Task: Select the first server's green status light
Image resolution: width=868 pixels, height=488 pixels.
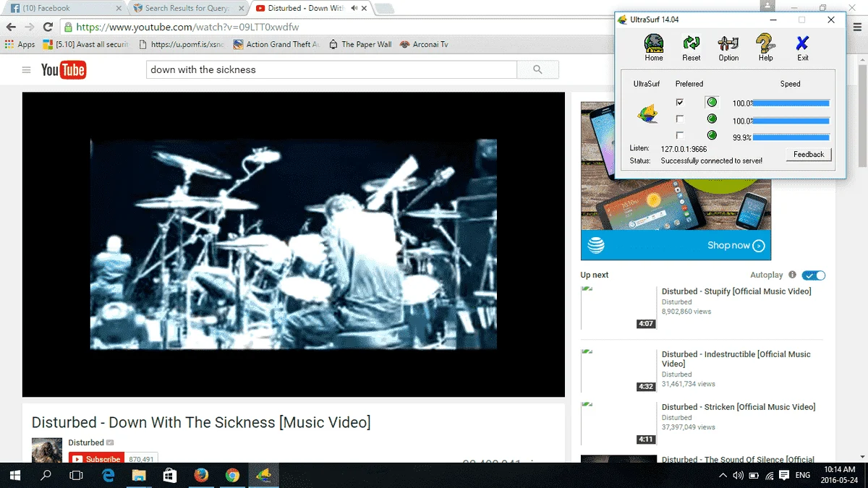Action: tap(712, 103)
